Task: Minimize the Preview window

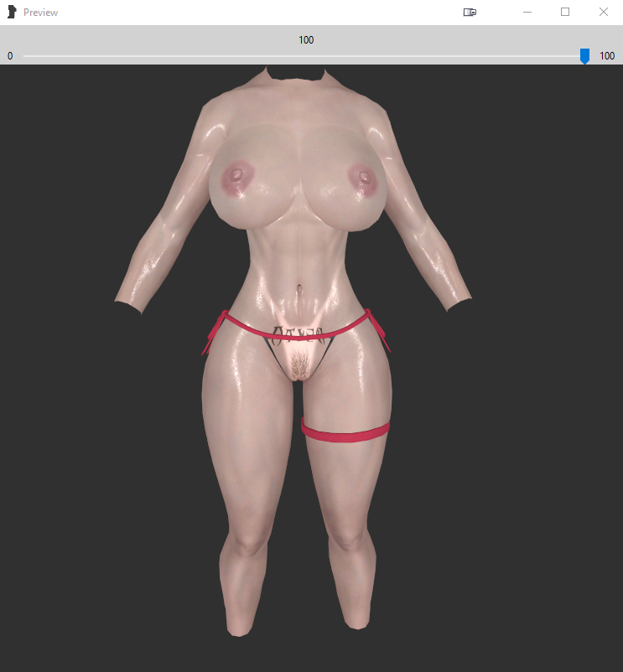Action: (527, 13)
